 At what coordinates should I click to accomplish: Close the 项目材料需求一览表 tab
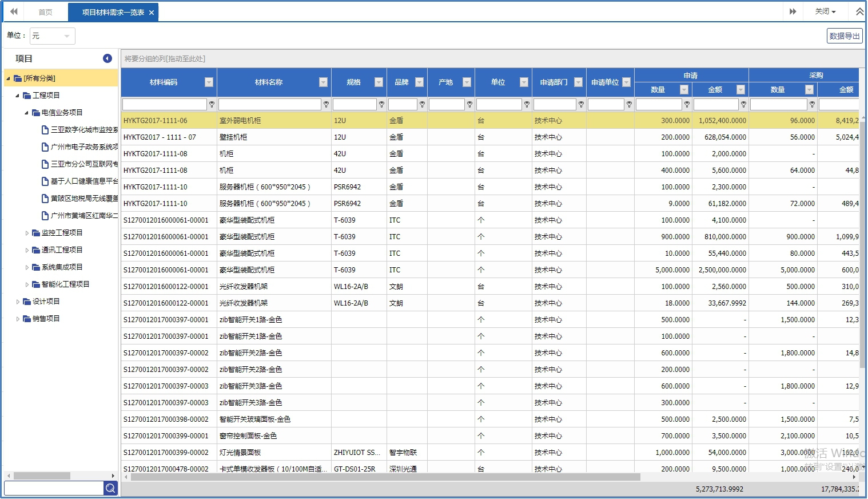(x=152, y=13)
